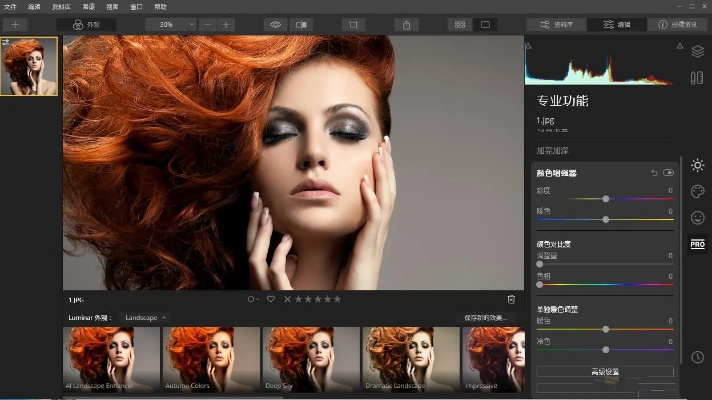
Task: Open the Creative palette tools icon
Action: pyautogui.click(x=697, y=191)
